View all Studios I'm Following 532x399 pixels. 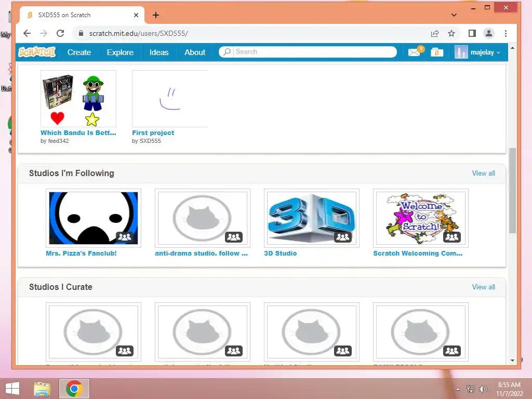pos(484,173)
